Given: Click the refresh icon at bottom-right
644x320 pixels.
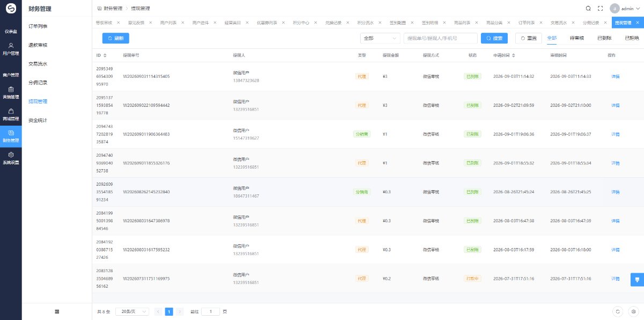Looking at the screenshot, I should tap(618, 311).
